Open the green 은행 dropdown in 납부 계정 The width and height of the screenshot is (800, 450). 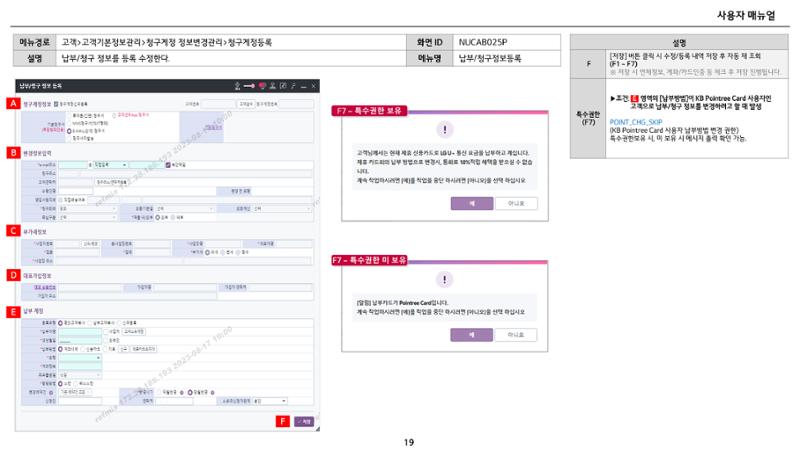[x=80, y=358]
